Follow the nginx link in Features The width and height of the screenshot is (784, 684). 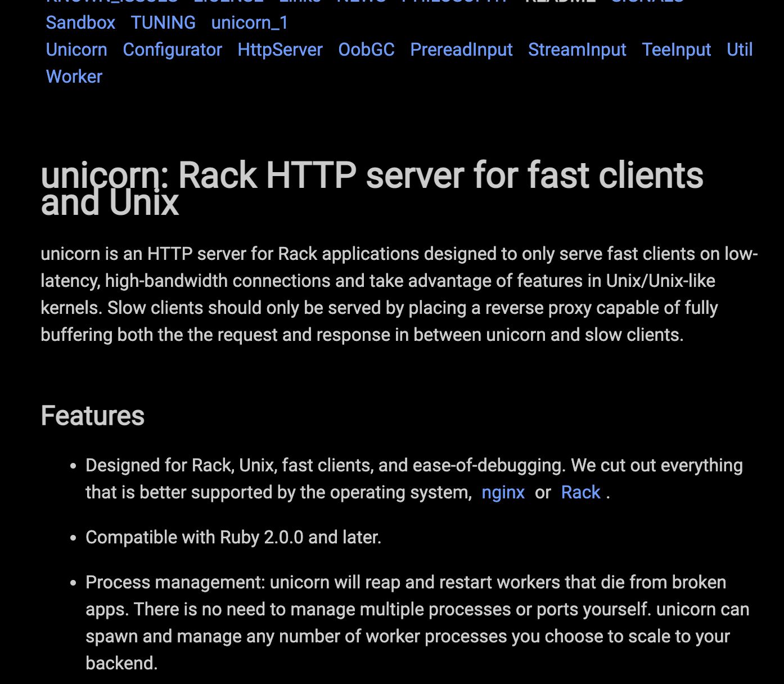pyautogui.click(x=503, y=492)
